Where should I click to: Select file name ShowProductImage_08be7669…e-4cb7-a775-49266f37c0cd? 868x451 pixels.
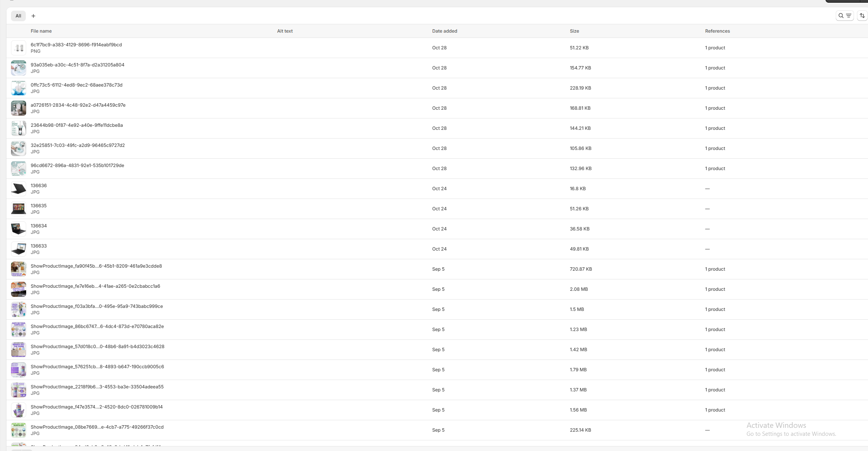97,427
